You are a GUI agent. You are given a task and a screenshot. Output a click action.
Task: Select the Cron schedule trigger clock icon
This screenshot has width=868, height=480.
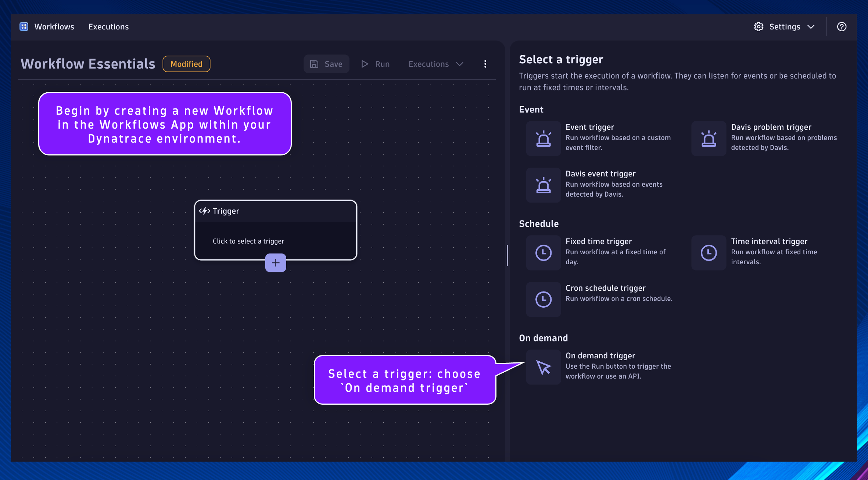pyautogui.click(x=544, y=300)
